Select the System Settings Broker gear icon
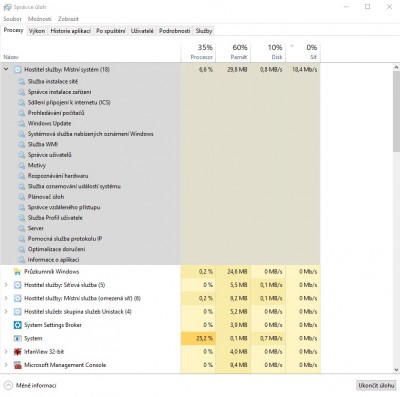Viewport: 400px width, 397px height. click(17, 325)
